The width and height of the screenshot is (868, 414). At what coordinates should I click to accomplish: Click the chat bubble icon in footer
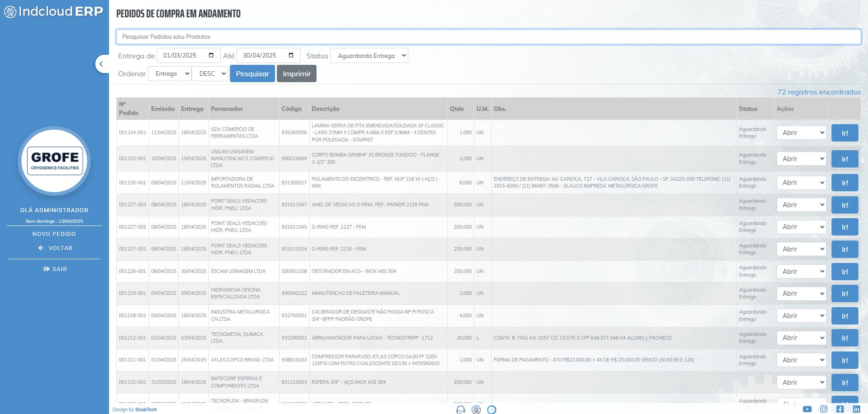[491, 409]
